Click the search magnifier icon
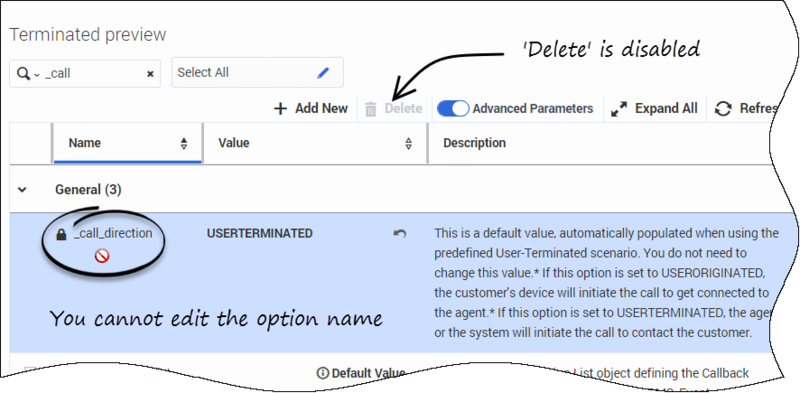 [23, 74]
